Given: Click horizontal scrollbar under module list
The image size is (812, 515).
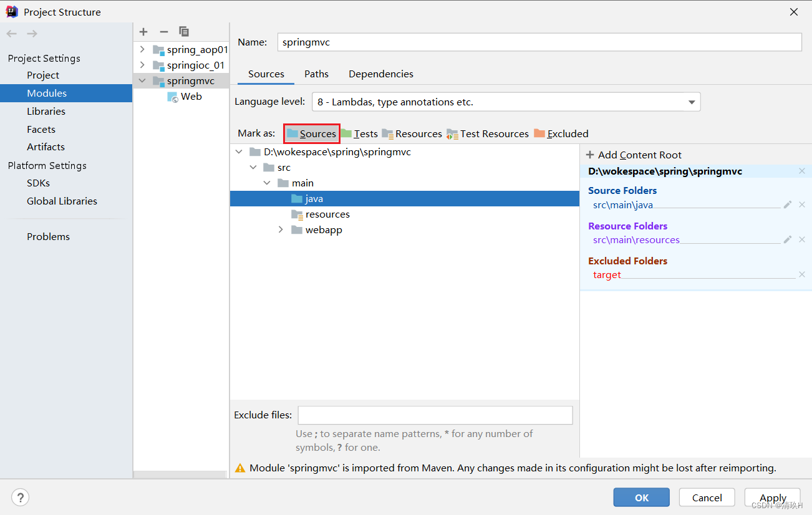Looking at the screenshot, I should [x=181, y=475].
